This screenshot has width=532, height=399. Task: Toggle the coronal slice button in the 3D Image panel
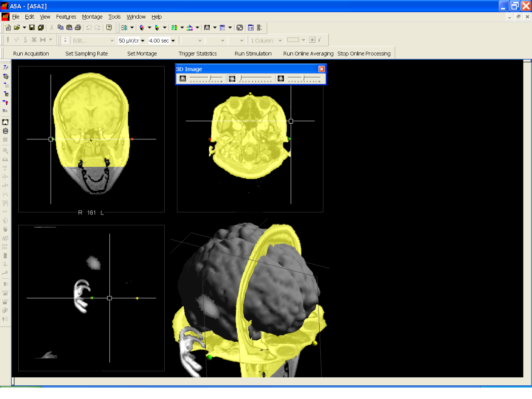pos(183,79)
